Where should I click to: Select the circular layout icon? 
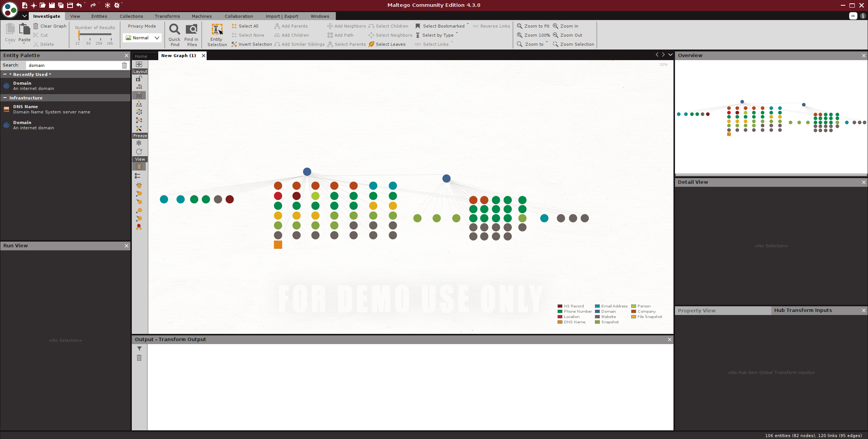pyautogui.click(x=139, y=112)
